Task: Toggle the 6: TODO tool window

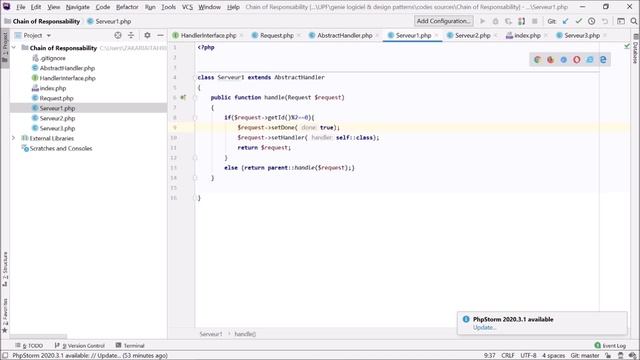Action: point(29,346)
